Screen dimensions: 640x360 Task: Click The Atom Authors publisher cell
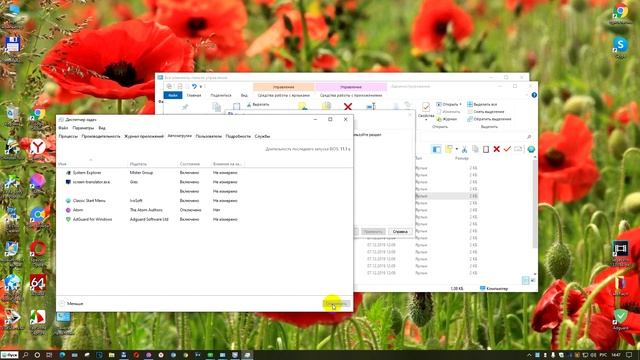[x=146, y=210]
